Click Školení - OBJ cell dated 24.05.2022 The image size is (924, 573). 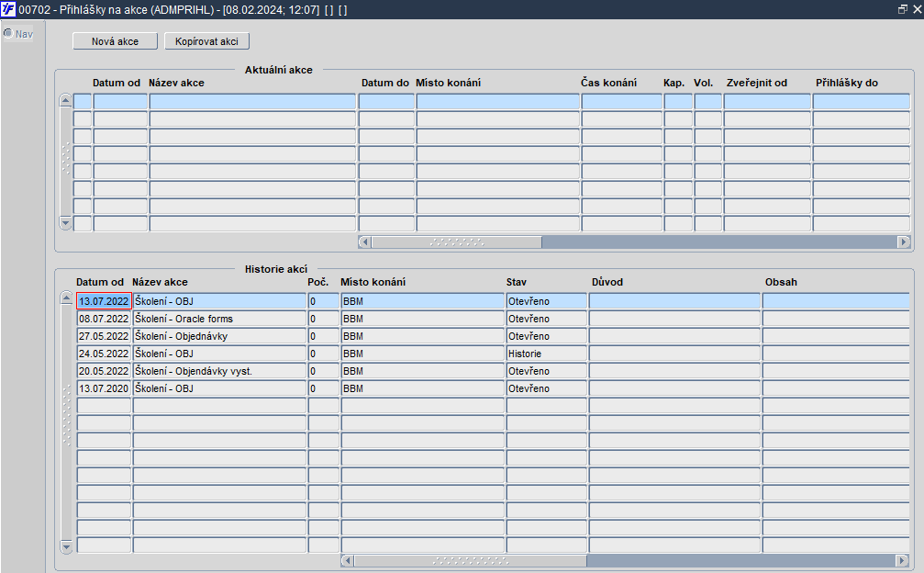pyautogui.click(x=219, y=354)
